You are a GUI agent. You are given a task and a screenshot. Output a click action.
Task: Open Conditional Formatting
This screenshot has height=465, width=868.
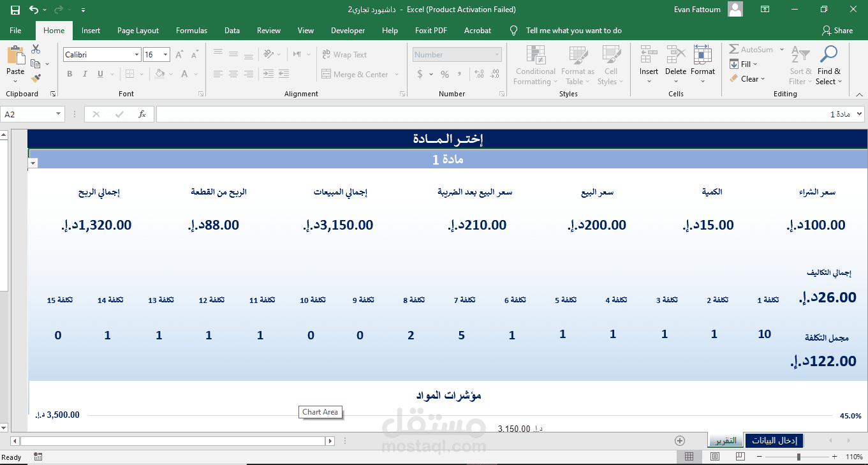pyautogui.click(x=536, y=65)
